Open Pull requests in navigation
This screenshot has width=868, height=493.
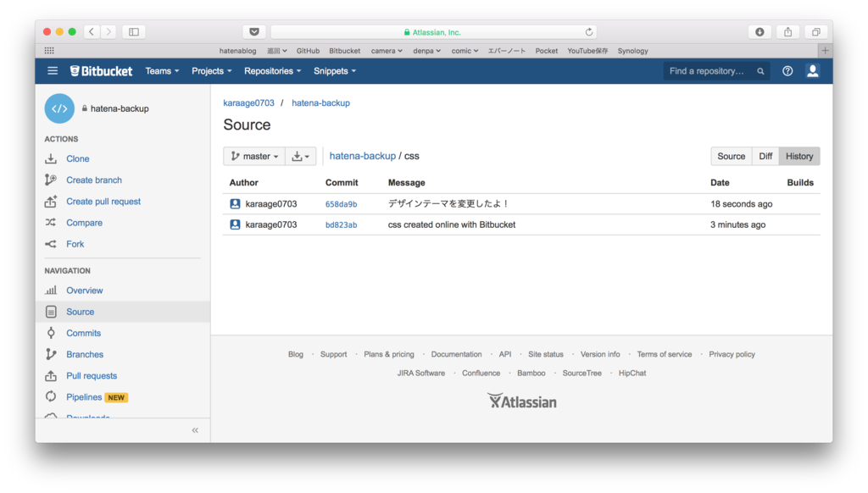pyautogui.click(x=92, y=376)
